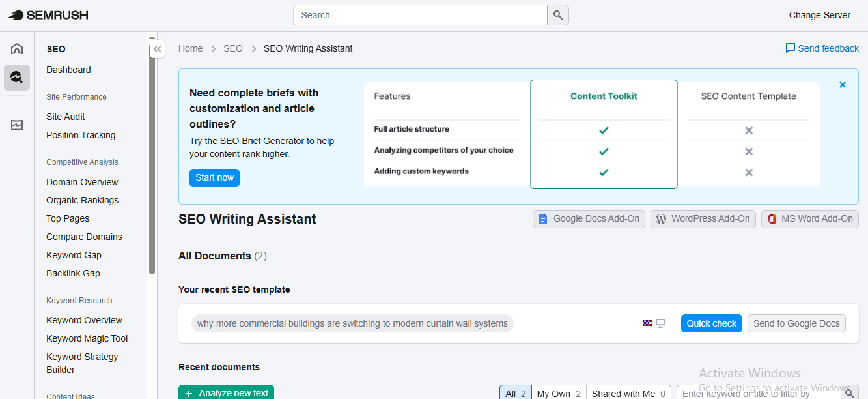Click the Quick check button
868x399 pixels.
pos(712,323)
